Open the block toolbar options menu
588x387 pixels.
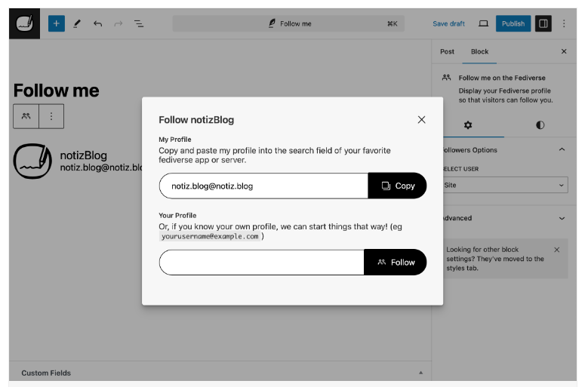[x=51, y=116]
